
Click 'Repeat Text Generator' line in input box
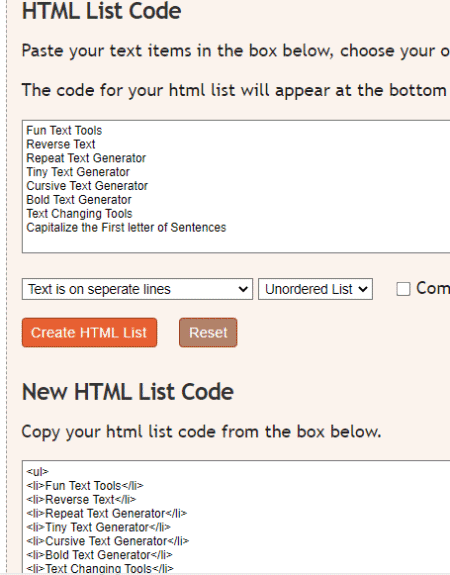coord(86,158)
